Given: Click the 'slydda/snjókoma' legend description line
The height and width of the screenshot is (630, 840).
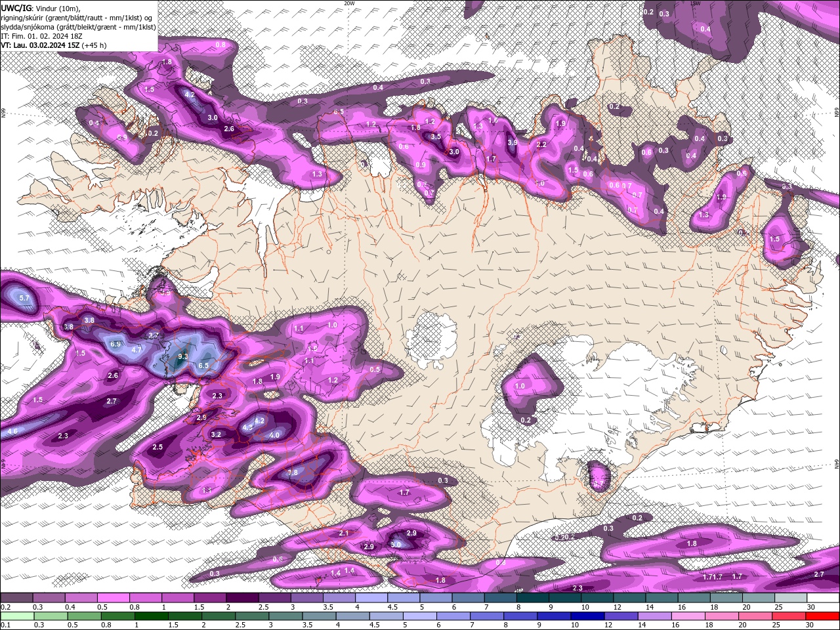Looking at the screenshot, I should click(78, 27).
